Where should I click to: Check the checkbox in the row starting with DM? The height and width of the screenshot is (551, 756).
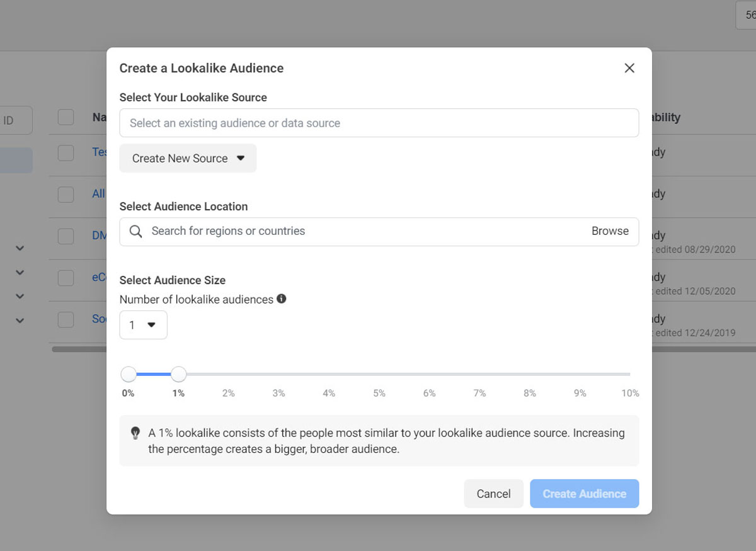click(x=66, y=236)
